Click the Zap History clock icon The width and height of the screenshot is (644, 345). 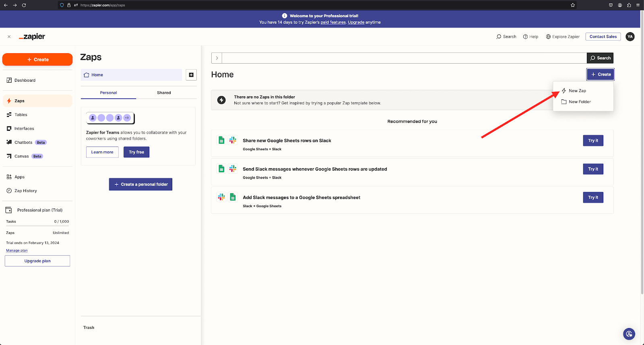tap(9, 190)
